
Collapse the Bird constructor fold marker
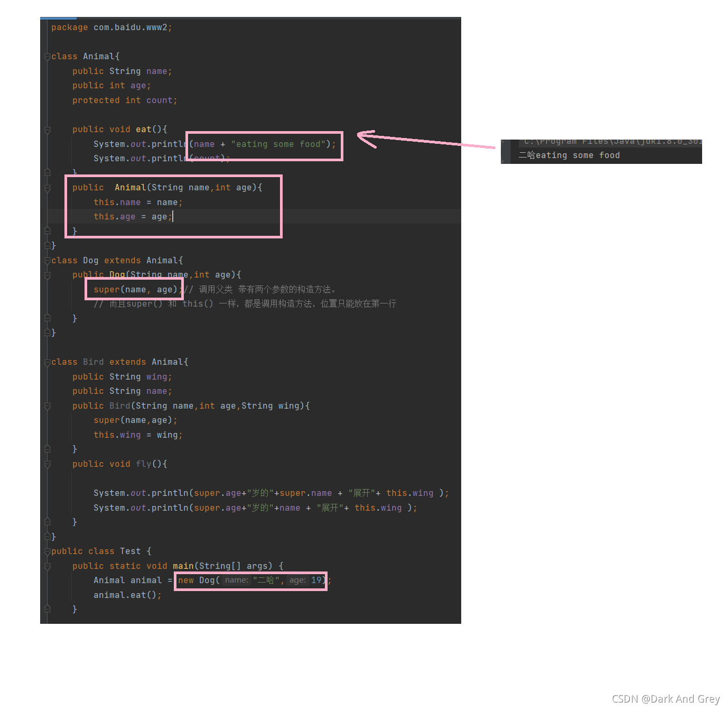tap(47, 406)
